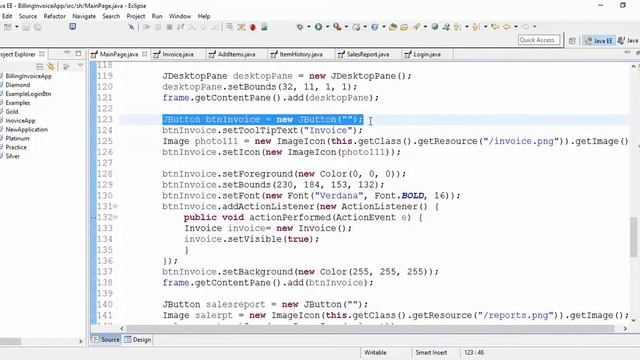
Task: Open the External Tools dropdown arrow
Action: click(x=346, y=27)
